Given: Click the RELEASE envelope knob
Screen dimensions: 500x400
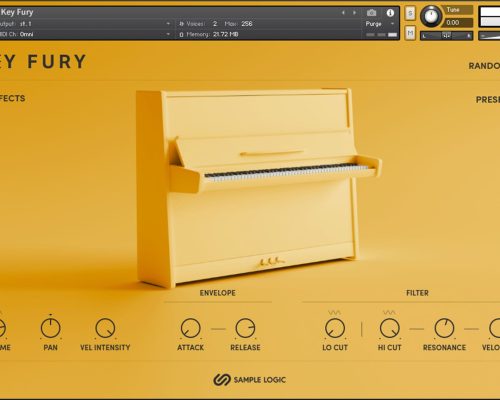Looking at the screenshot, I should click(245, 328).
